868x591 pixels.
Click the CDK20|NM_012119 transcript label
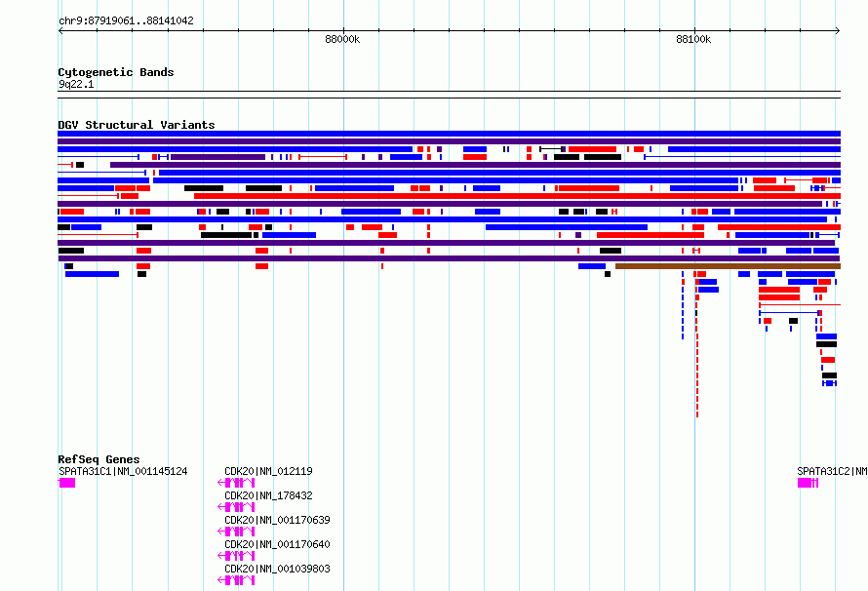click(x=268, y=471)
